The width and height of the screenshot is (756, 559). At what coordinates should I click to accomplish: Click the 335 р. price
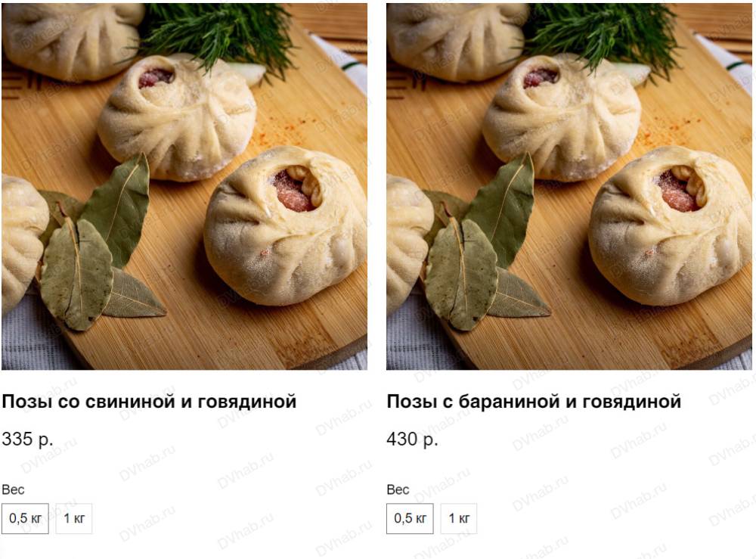click(27, 439)
